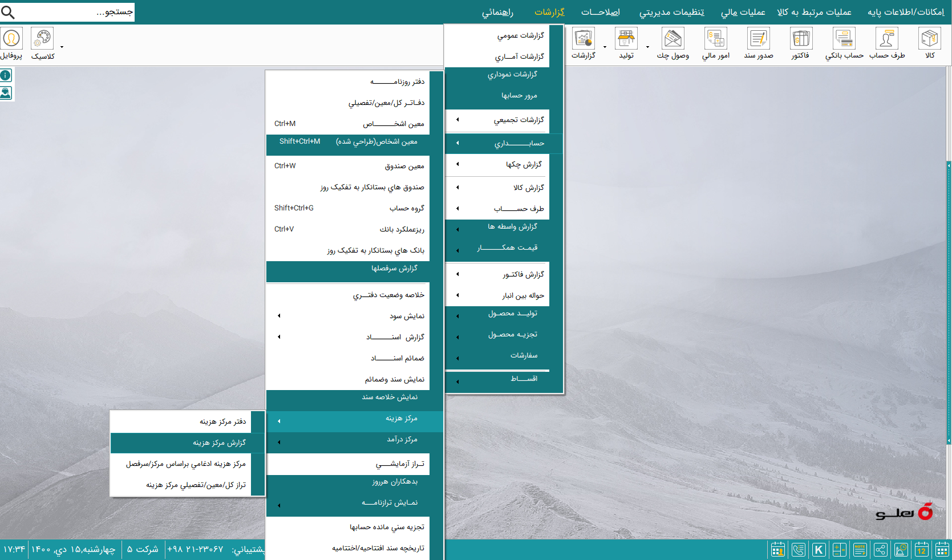
Task: Expand گزارشات تجميعي submenu
Action: pos(497,120)
